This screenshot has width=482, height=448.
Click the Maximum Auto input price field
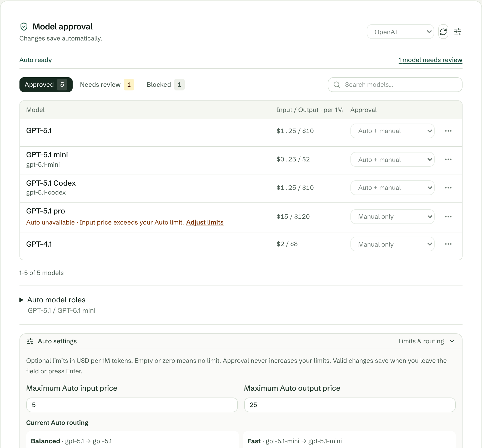[x=132, y=405]
